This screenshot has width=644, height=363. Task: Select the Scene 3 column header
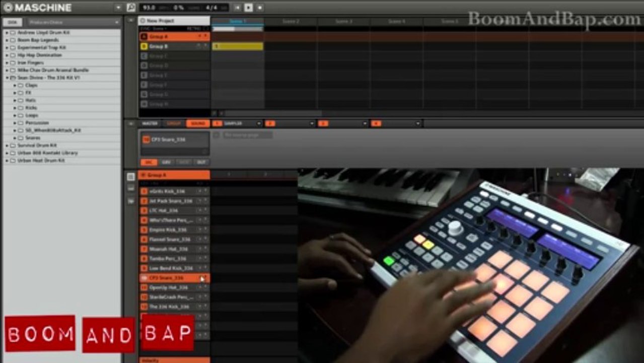pos(344,21)
